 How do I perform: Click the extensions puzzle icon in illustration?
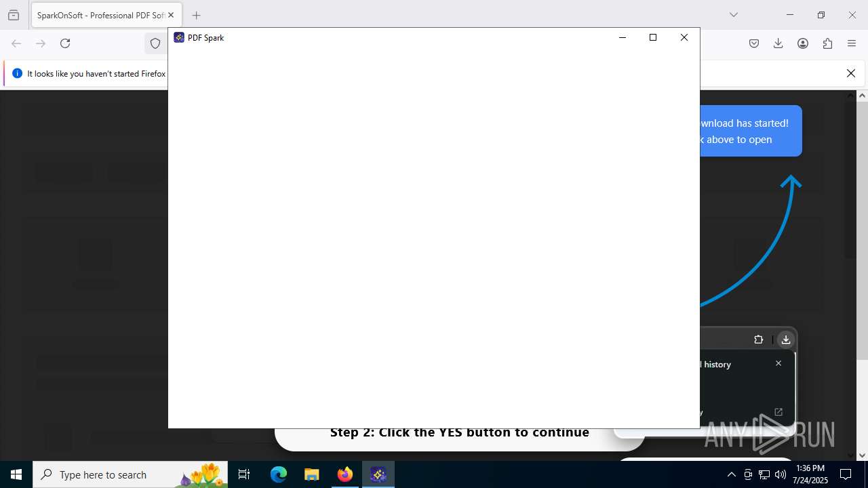click(x=759, y=340)
